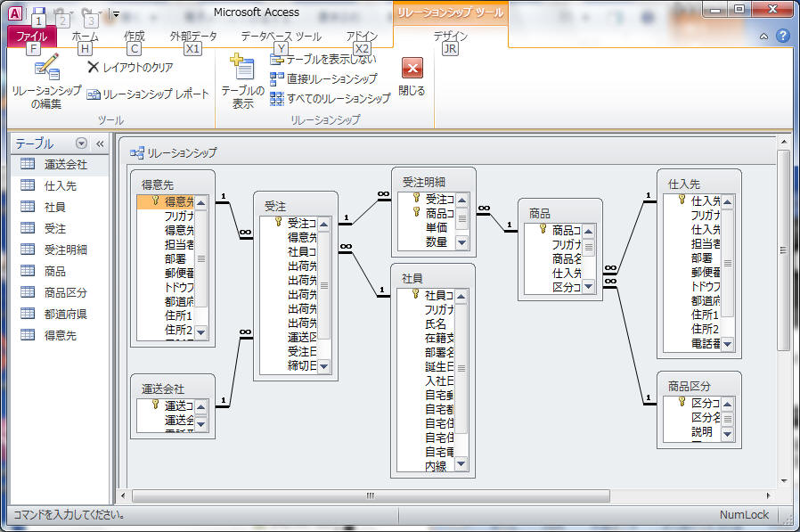Click the Access Help question mark icon
This screenshot has height=532, width=800.
point(783,36)
